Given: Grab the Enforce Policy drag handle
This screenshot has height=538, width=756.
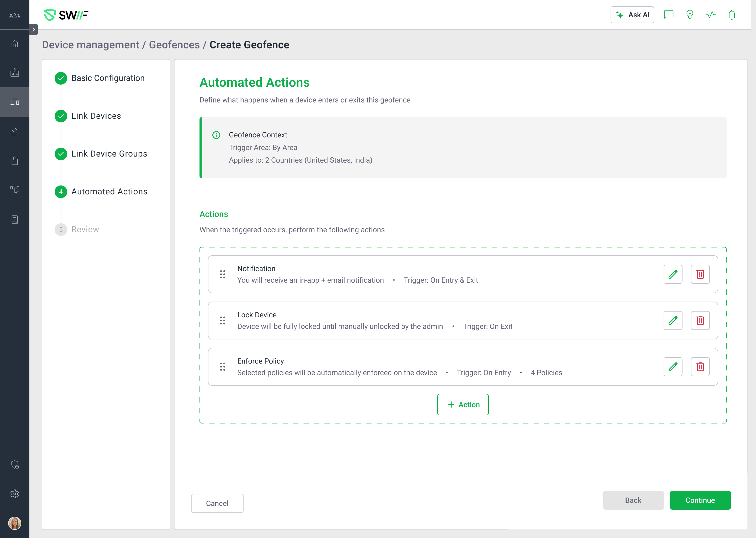Looking at the screenshot, I should pyautogui.click(x=222, y=367).
